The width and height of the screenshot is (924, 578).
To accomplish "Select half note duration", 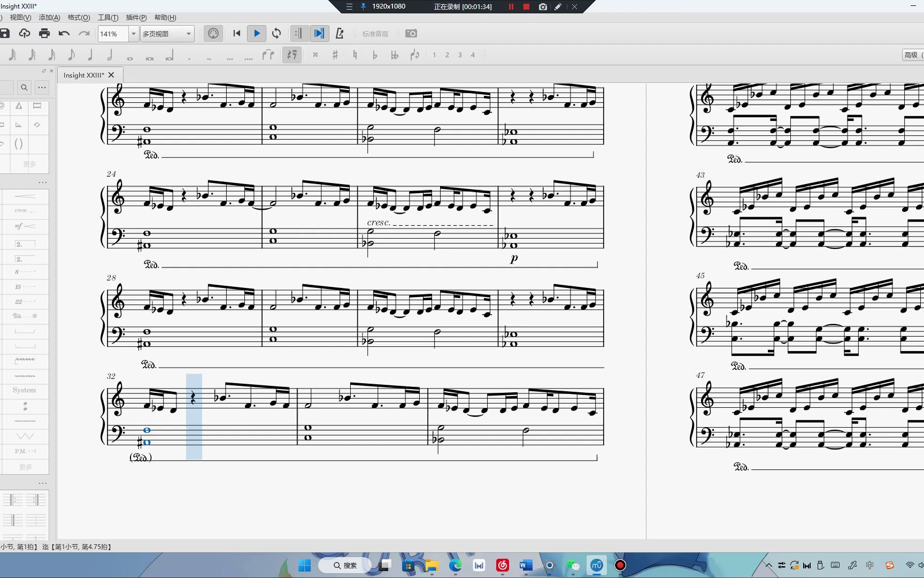I will click(x=110, y=55).
